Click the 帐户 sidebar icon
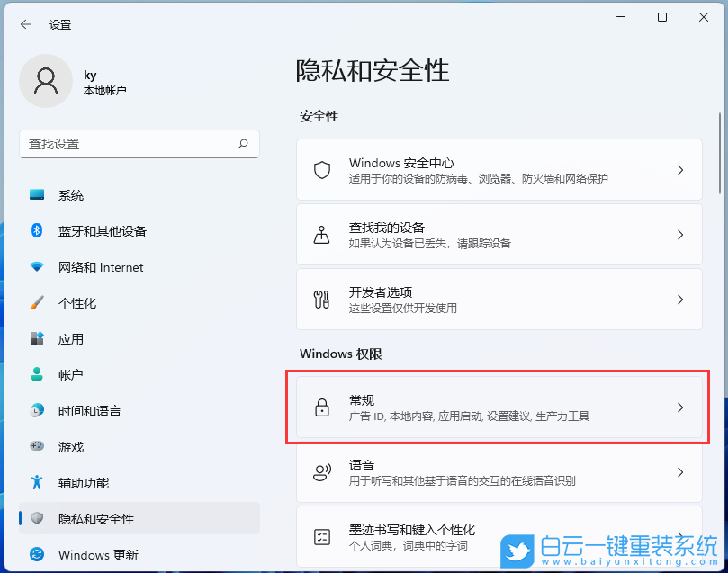 coord(36,375)
